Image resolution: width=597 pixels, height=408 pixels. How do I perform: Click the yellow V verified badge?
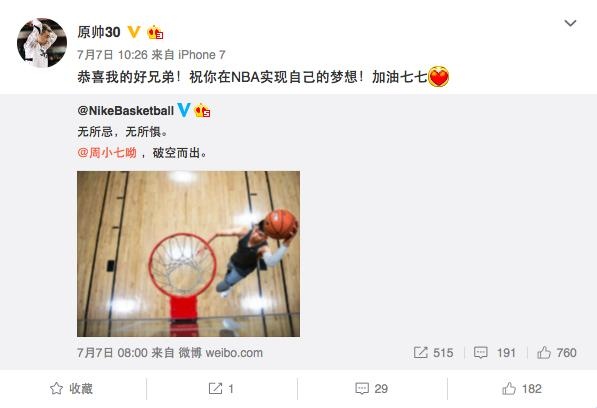tap(134, 32)
